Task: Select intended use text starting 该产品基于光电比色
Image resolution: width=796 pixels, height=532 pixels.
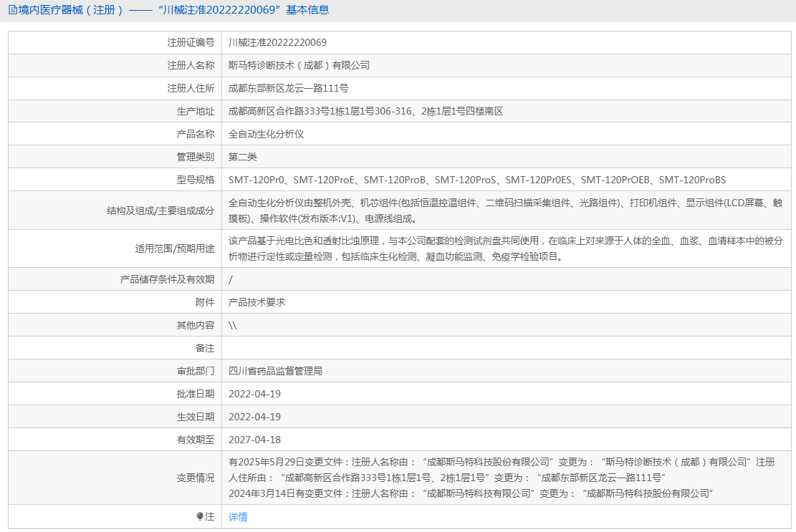Action: point(506,248)
